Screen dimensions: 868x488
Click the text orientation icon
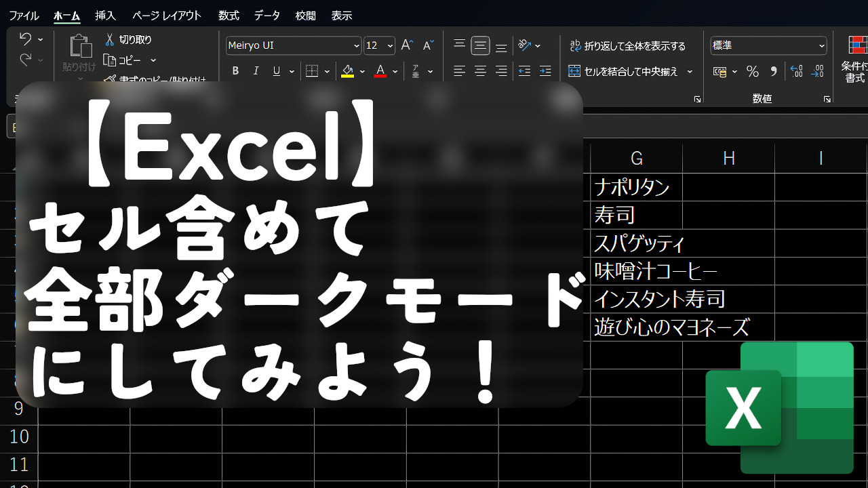pyautogui.click(x=525, y=45)
